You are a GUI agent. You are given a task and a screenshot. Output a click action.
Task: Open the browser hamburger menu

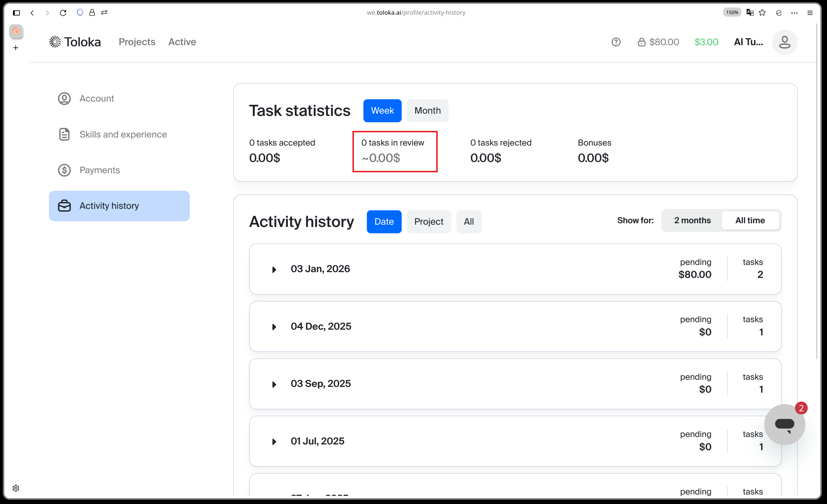pos(810,13)
